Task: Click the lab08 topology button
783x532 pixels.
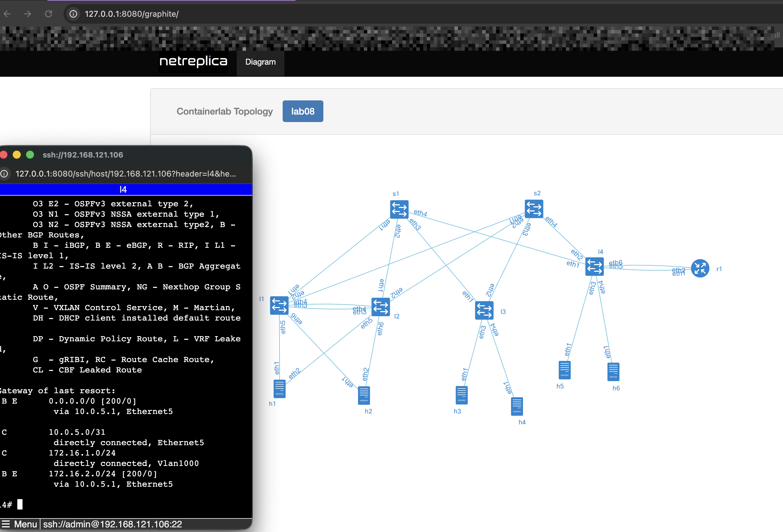Action: [x=303, y=111]
